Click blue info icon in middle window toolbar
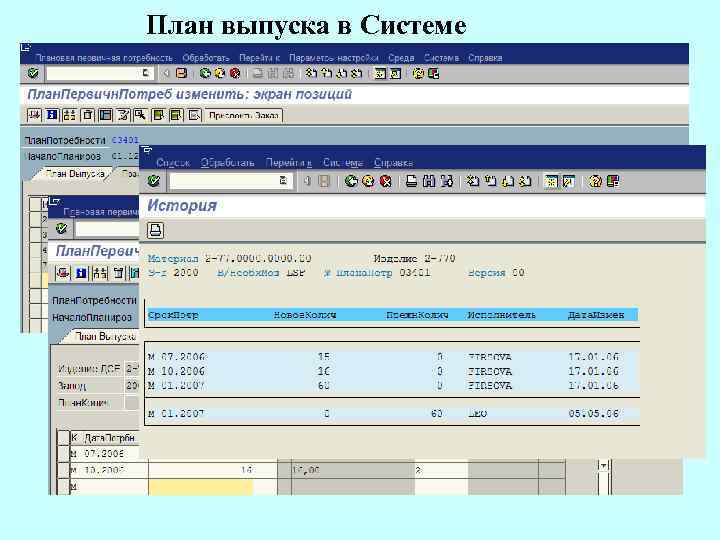Image resolution: width=720 pixels, height=540 pixels. point(81,273)
